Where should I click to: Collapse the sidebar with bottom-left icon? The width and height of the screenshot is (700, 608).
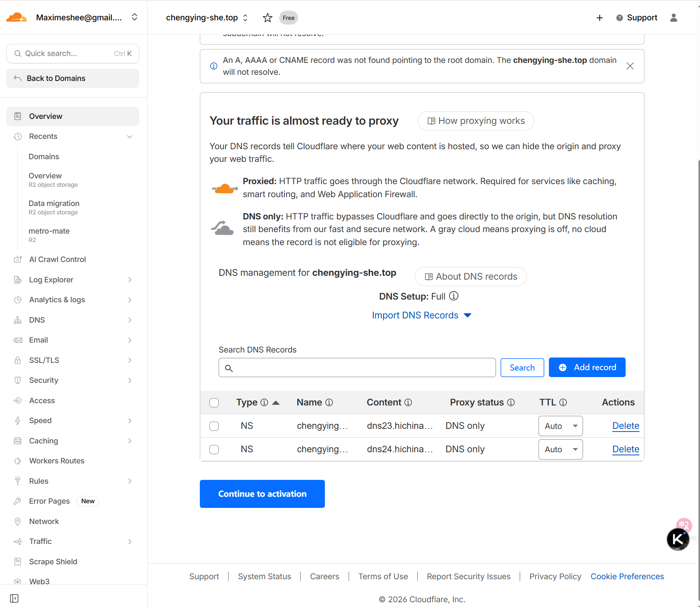click(14, 598)
